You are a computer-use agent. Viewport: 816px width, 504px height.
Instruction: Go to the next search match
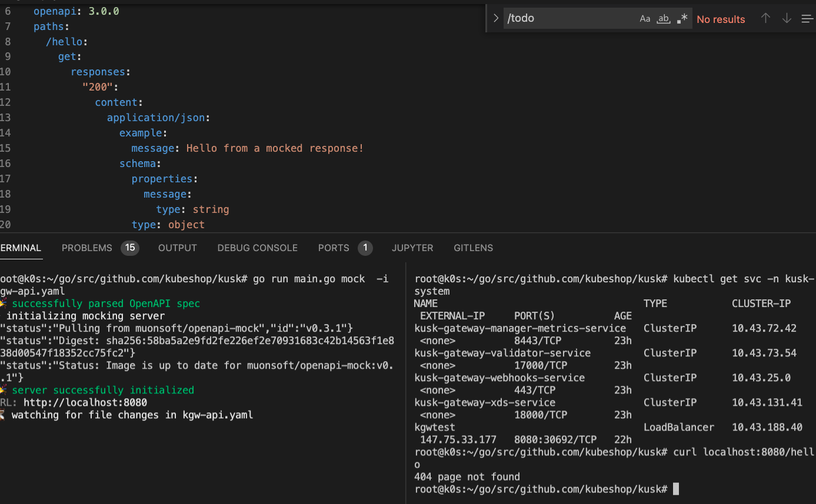tap(787, 18)
